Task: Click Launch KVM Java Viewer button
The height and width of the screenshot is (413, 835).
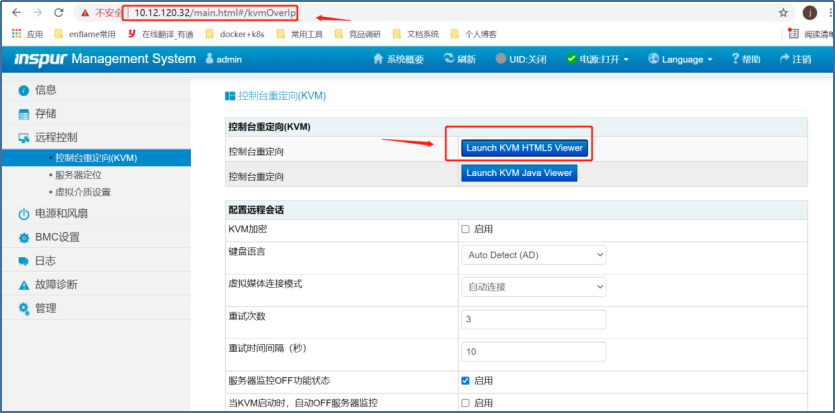Action: pyautogui.click(x=519, y=173)
